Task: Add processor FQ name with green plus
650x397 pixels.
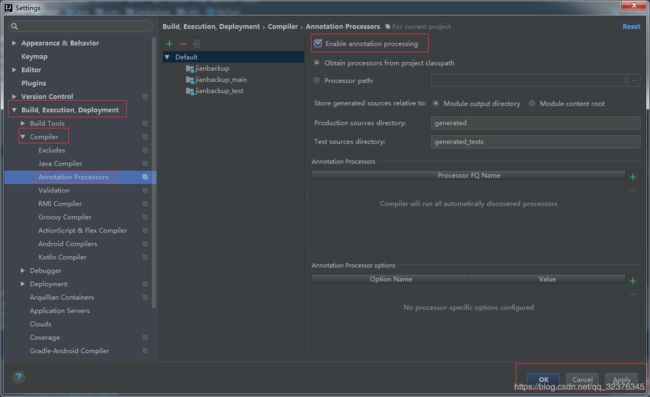Action: click(633, 177)
